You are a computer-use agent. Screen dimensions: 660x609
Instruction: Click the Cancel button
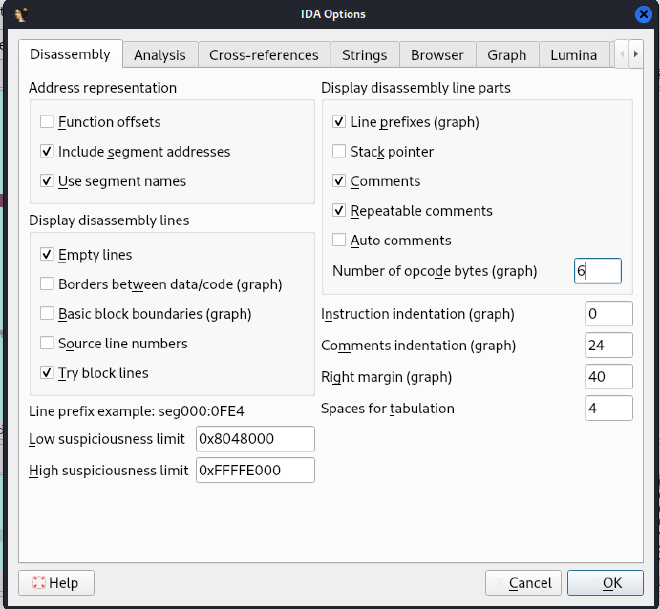pos(523,583)
